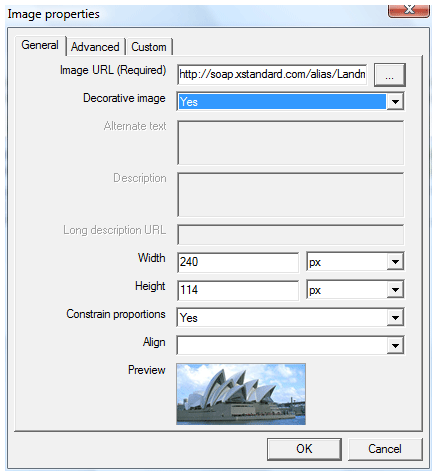Open the Width unit px dropdown
Image resolution: width=437 pixels, height=476 pixels.
pos(355,262)
